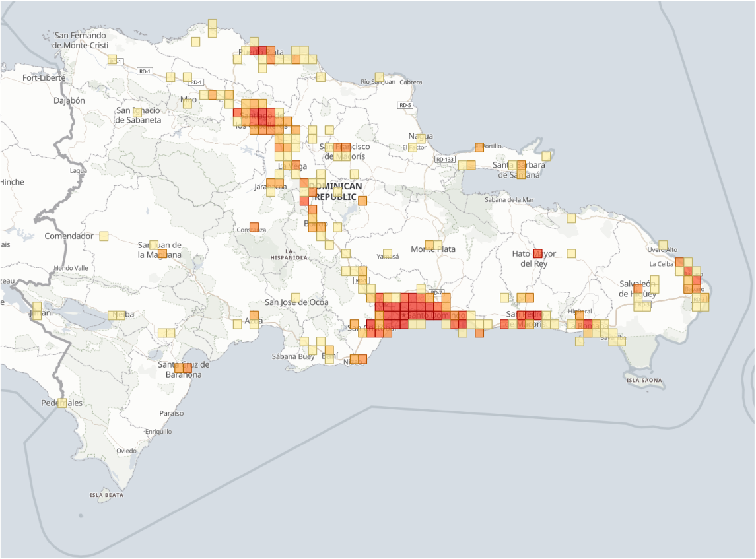Click the Dominican Republic country label
756x559 pixels.
pos(339,191)
